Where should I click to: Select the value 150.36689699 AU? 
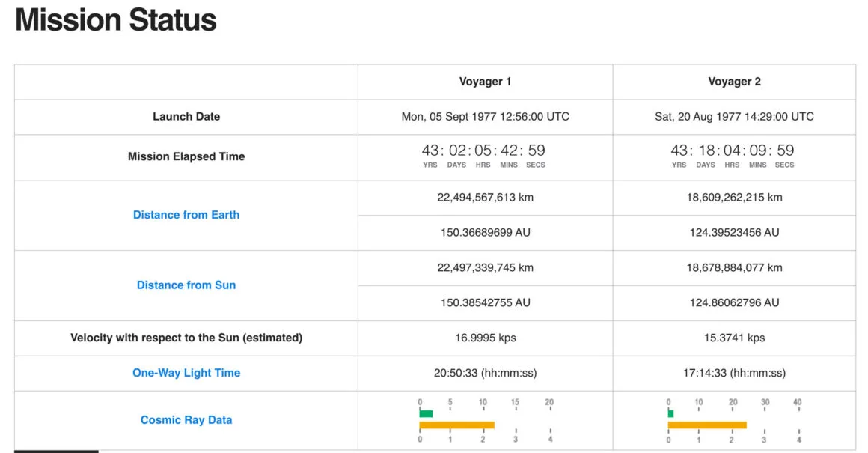[485, 233]
